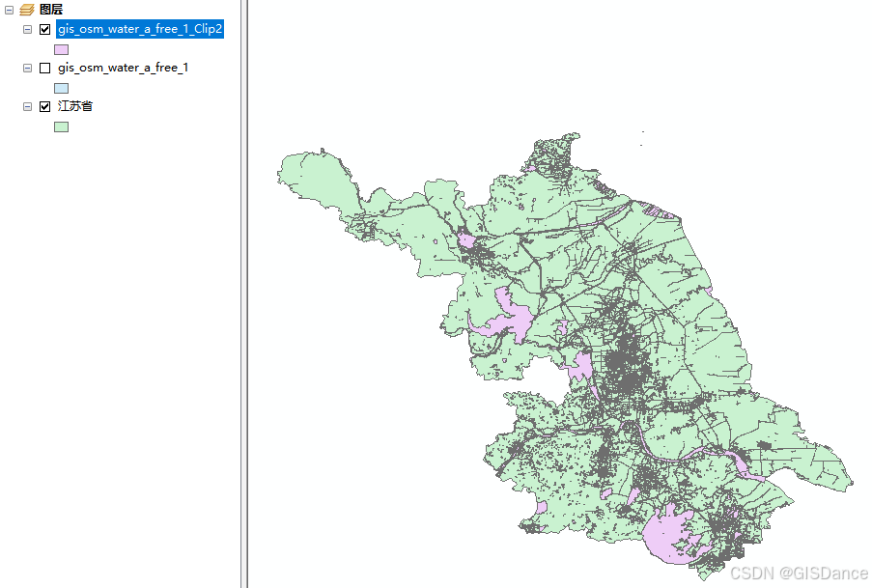Image resolution: width=872 pixels, height=588 pixels.
Task: Open the green symbol swatch of 江苏省
Action: tap(61, 126)
